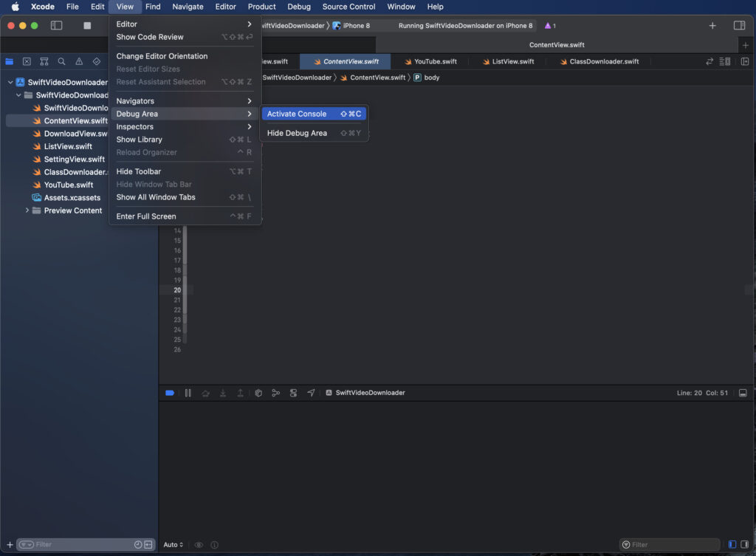Hide the debug area with bottom-panel icon
Viewport: 756px width, 556px height.
coord(743,393)
